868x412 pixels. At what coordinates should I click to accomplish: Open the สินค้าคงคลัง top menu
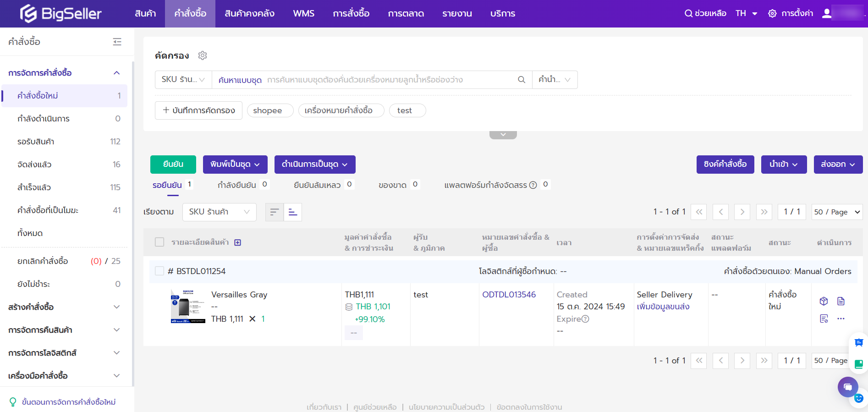pyautogui.click(x=249, y=14)
